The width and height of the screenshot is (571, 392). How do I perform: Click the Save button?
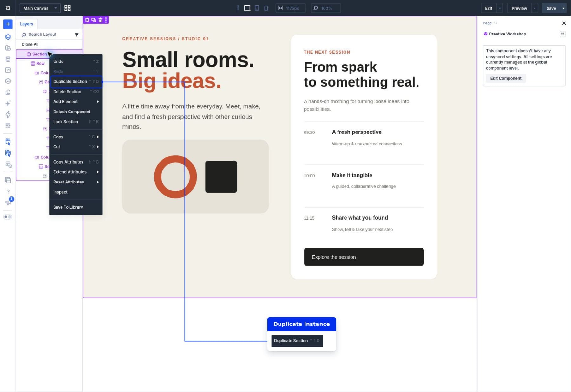point(551,8)
